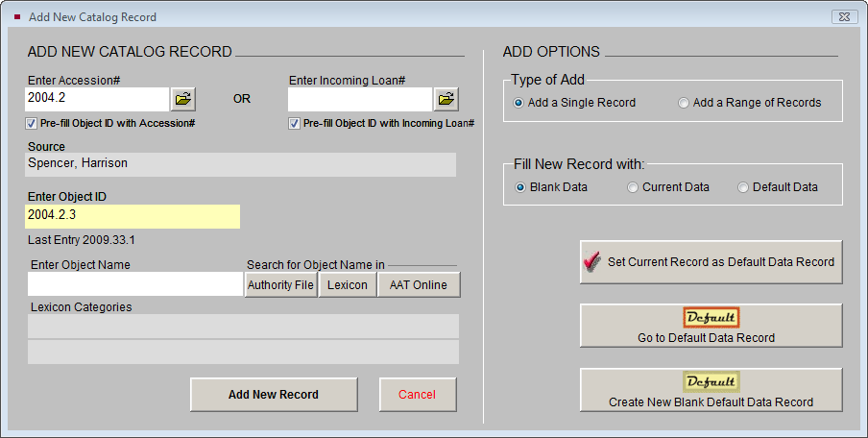Close the Add New Catalog Record dialog
Image resolution: width=868 pixels, height=438 pixels.
pyautogui.click(x=844, y=17)
